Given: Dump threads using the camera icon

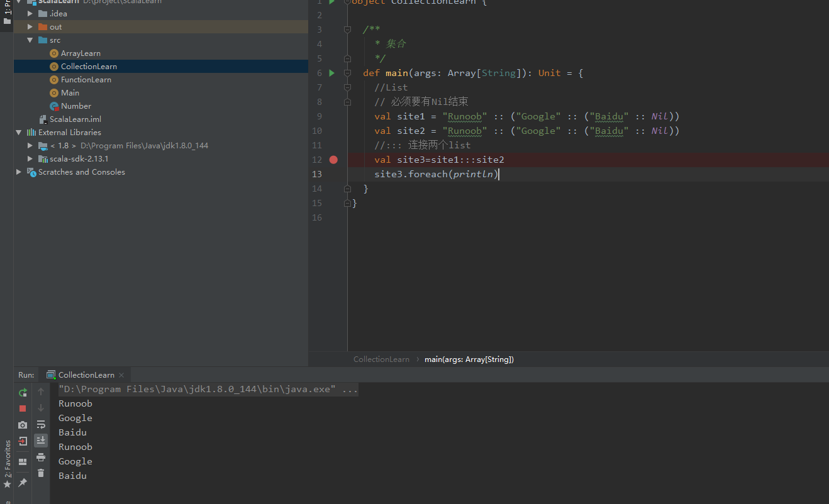Looking at the screenshot, I should [23, 425].
